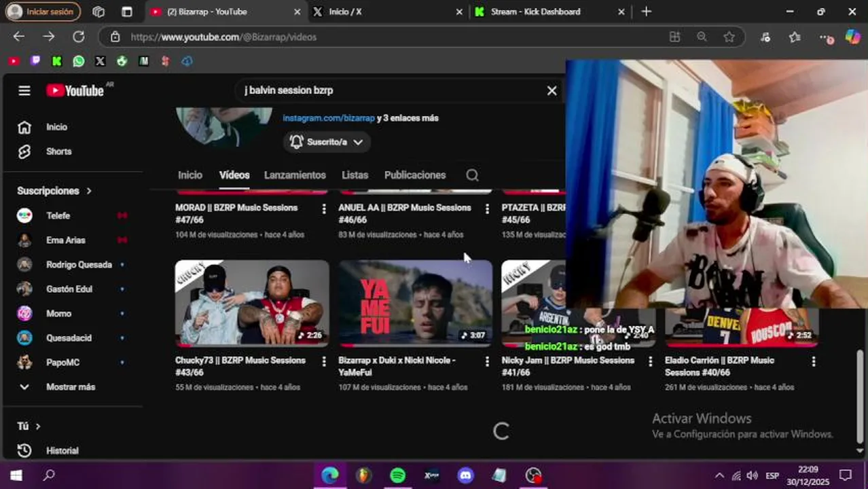Image resolution: width=868 pixels, height=489 pixels.
Task: Open the YaMeFui video thumbnail
Action: point(416,303)
